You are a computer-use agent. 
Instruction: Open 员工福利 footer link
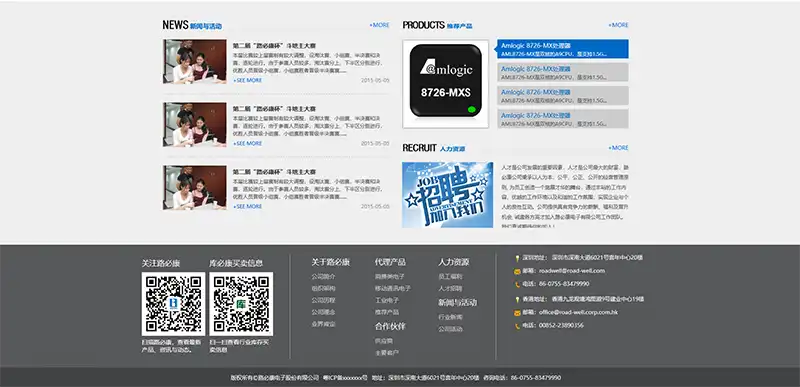click(x=450, y=276)
